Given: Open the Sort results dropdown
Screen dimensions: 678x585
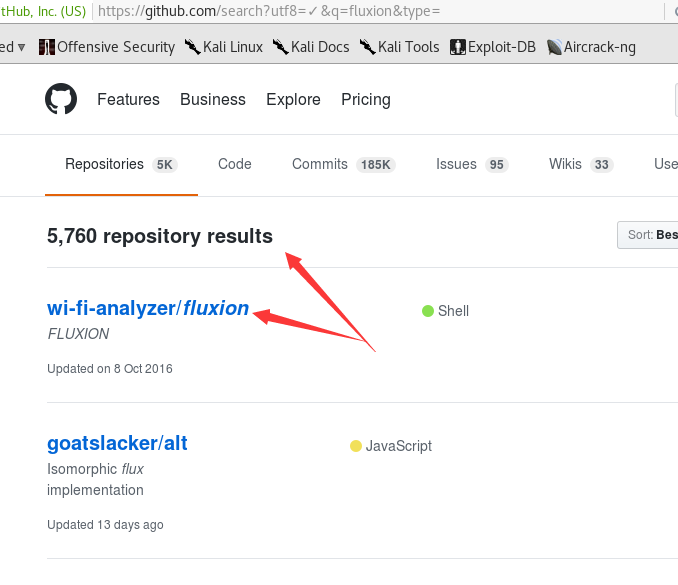Looking at the screenshot, I should pyautogui.click(x=648, y=235).
